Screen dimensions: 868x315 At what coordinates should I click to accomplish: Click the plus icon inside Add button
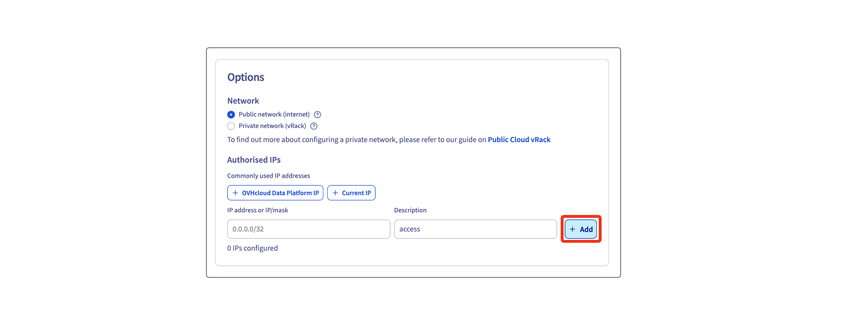[572, 229]
